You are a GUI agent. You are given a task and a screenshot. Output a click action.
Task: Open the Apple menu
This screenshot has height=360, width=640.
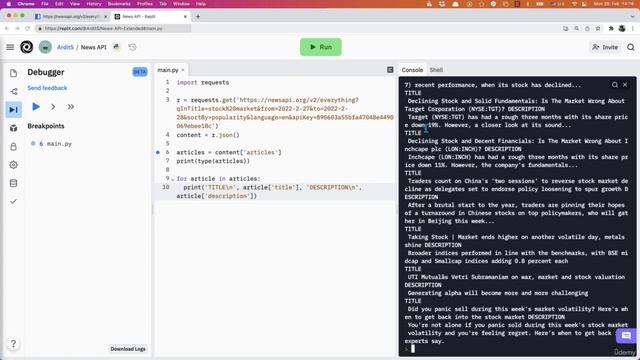pyautogui.click(x=9, y=4)
